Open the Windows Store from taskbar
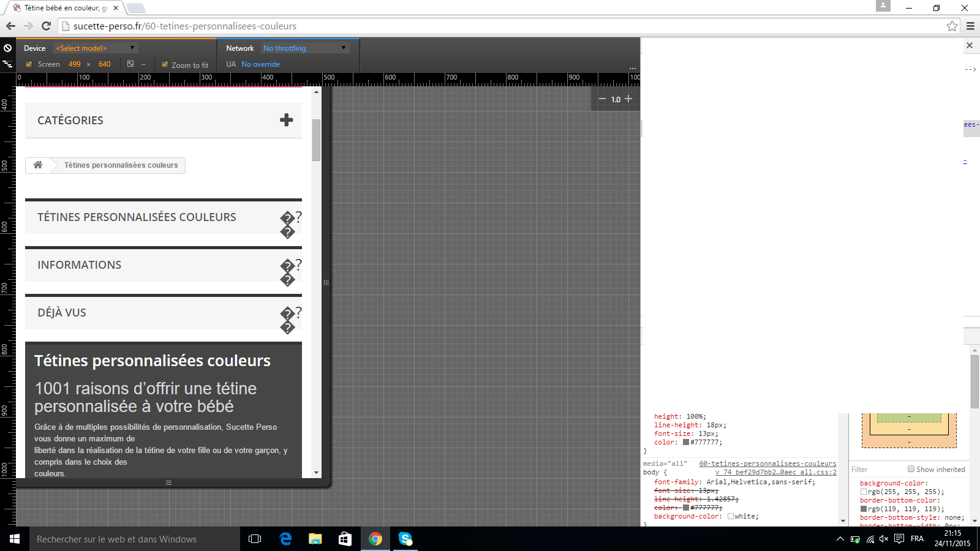The width and height of the screenshot is (980, 551). [x=345, y=539]
